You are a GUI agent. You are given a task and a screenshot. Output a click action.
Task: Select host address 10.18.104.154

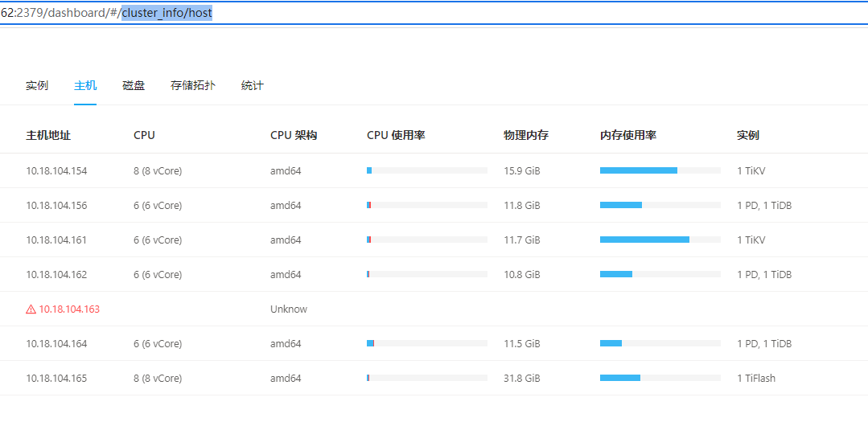[56, 171]
